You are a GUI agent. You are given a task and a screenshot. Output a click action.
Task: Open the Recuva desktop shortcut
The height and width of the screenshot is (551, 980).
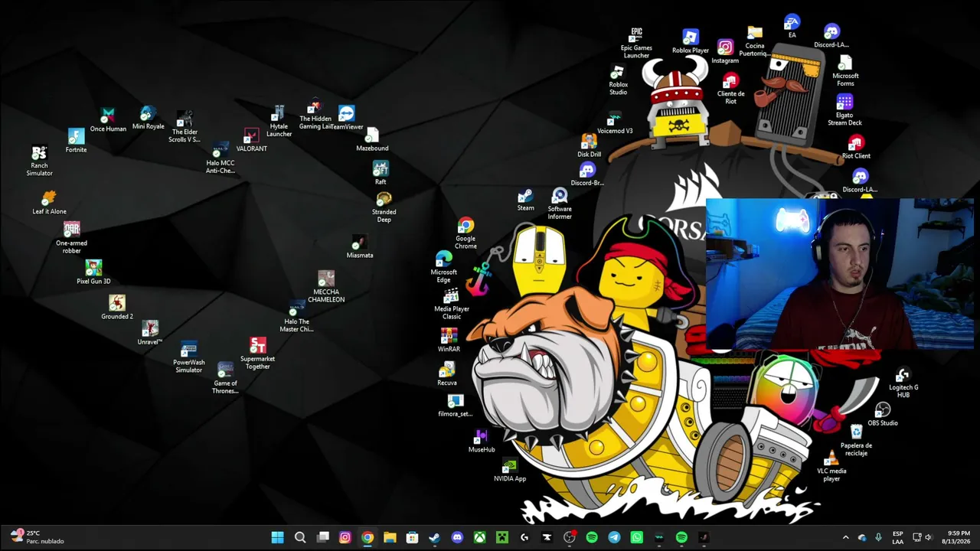pyautogui.click(x=447, y=374)
